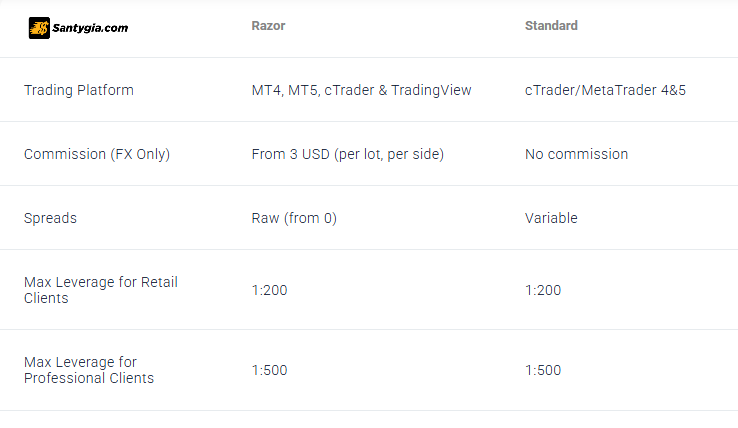
Task: Click the No commission cell
Action: click(x=577, y=154)
